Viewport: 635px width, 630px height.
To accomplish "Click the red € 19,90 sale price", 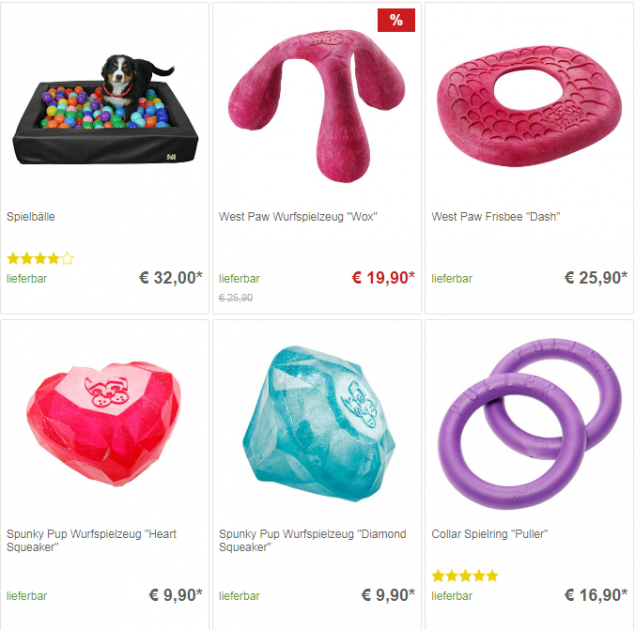I will pyautogui.click(x=383, y=278).
